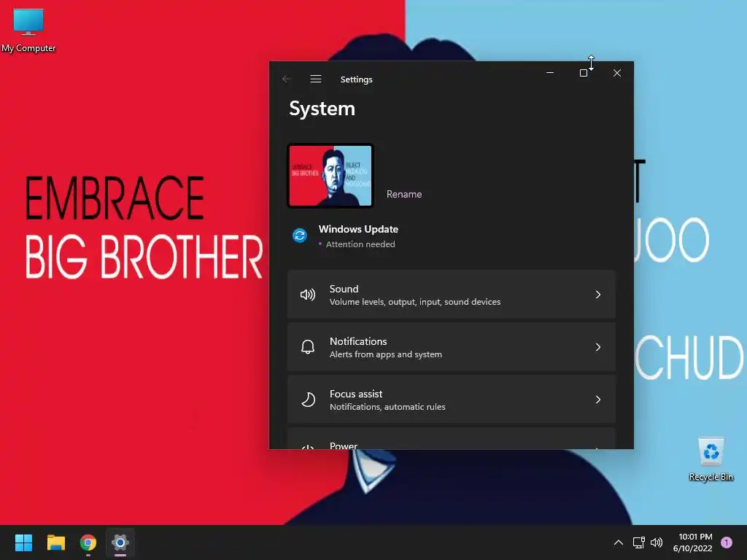Click the System page heading
Viewport: 747px width, 560px height.
coord(322,109)
